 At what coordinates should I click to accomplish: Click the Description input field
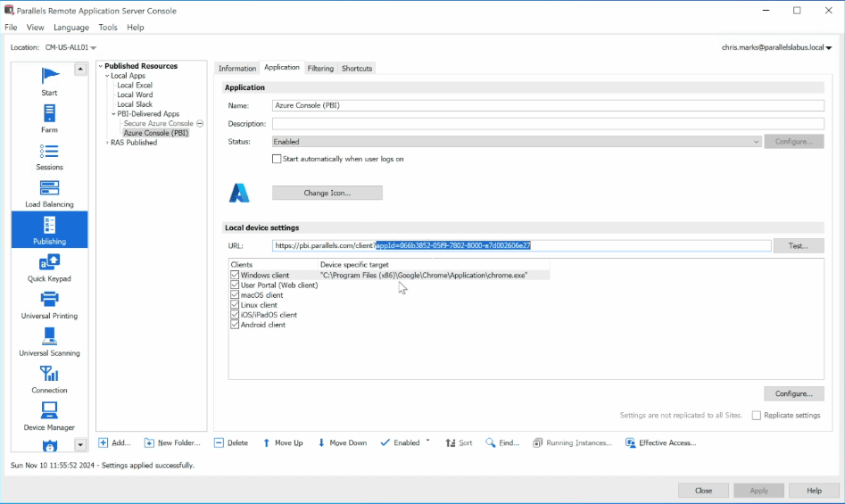(548, 124)
